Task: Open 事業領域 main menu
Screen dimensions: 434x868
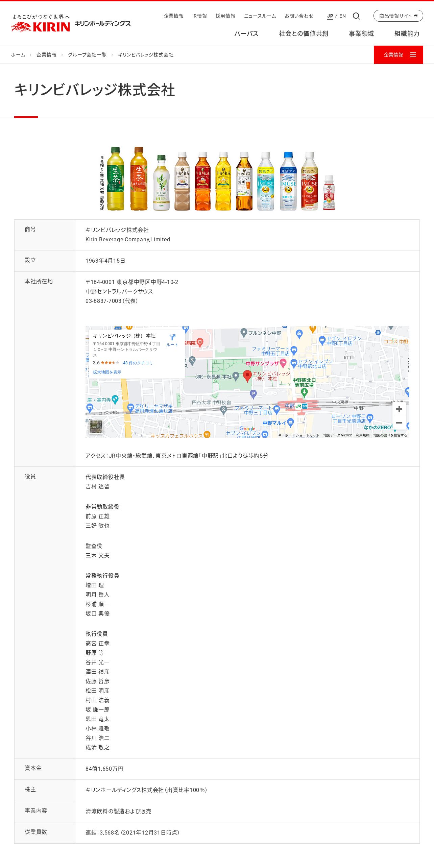Action: [x=361, y=33]
